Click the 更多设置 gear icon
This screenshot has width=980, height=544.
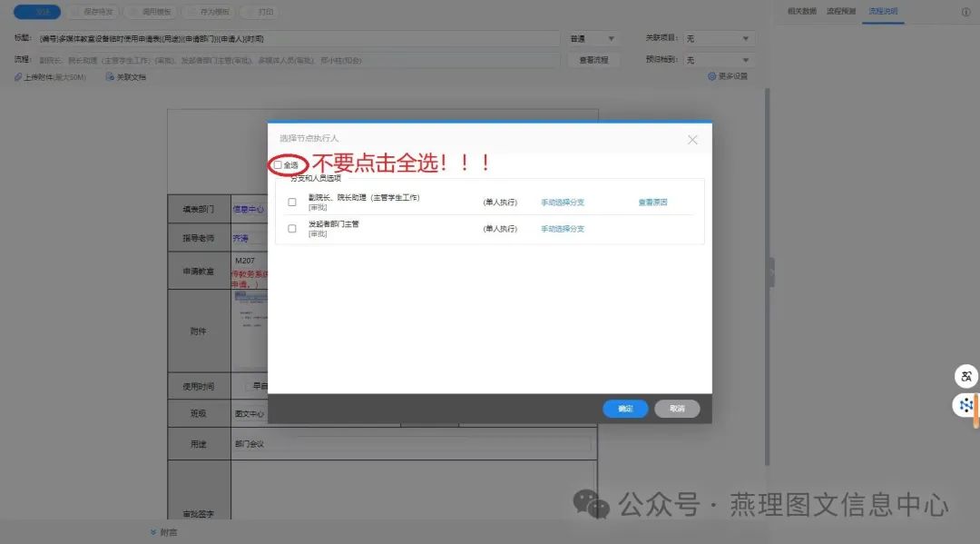point(711,76)
